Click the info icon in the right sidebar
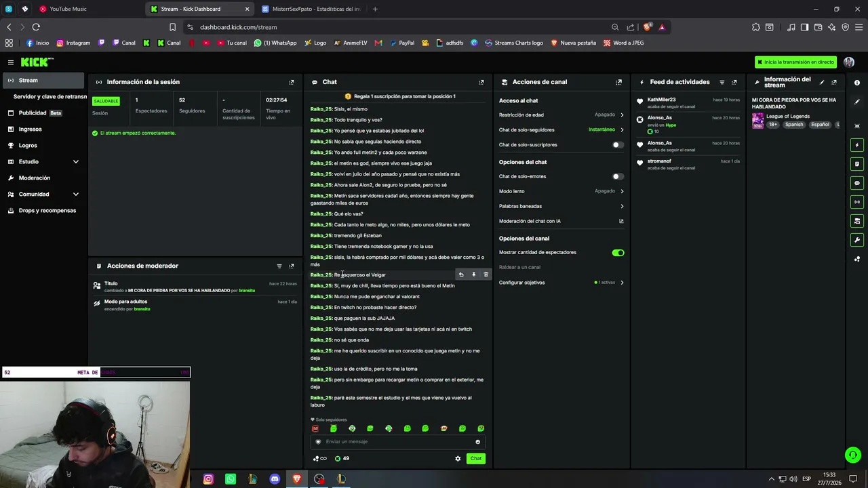The image size is (868, 488). click(857, 83)
